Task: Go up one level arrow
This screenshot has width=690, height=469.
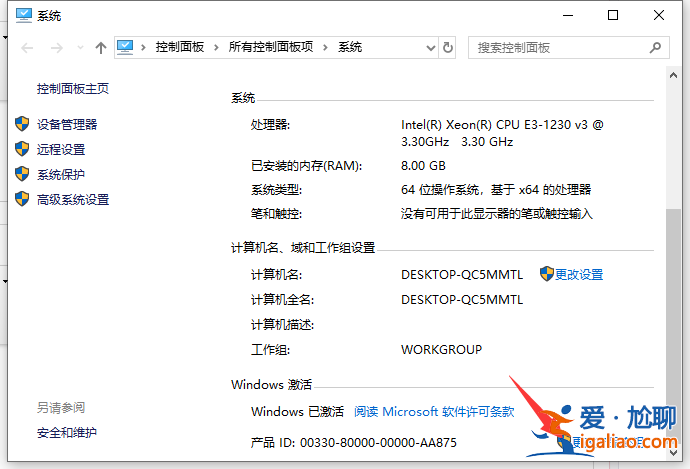Action: tap(101, 48)
